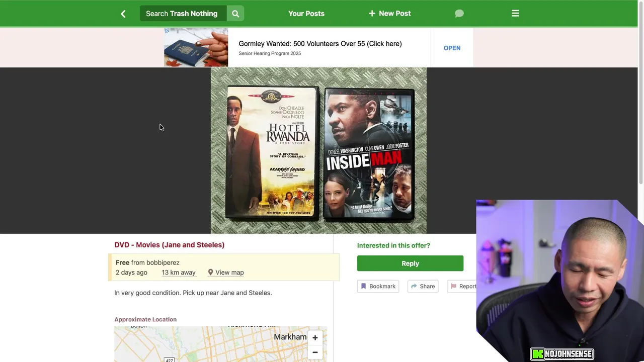The width and height of the screenshot is (644, 362).
Task: Create a New Post
Action: click(x=390, y=14)
